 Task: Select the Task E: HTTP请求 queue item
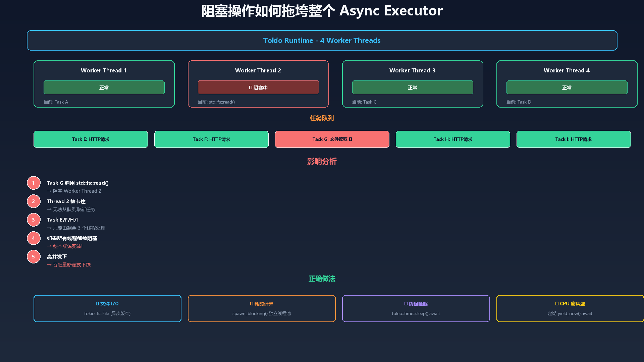point(91,139)
